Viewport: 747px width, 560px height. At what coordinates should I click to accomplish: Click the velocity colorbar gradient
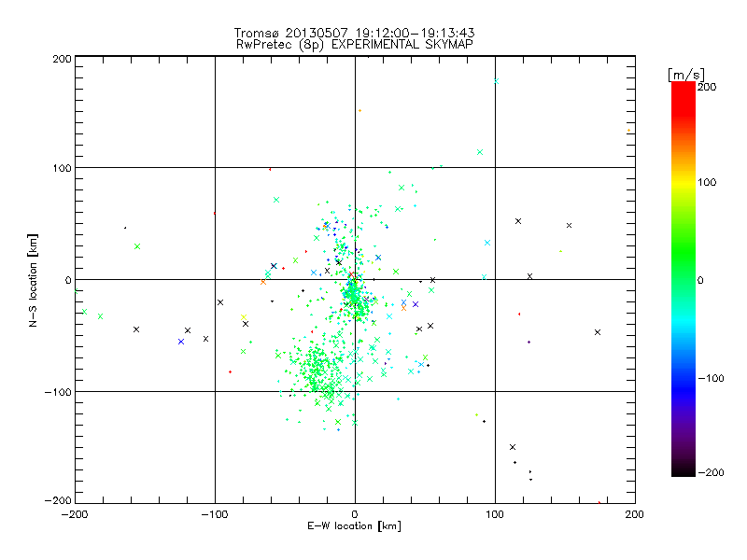[684, 279]
